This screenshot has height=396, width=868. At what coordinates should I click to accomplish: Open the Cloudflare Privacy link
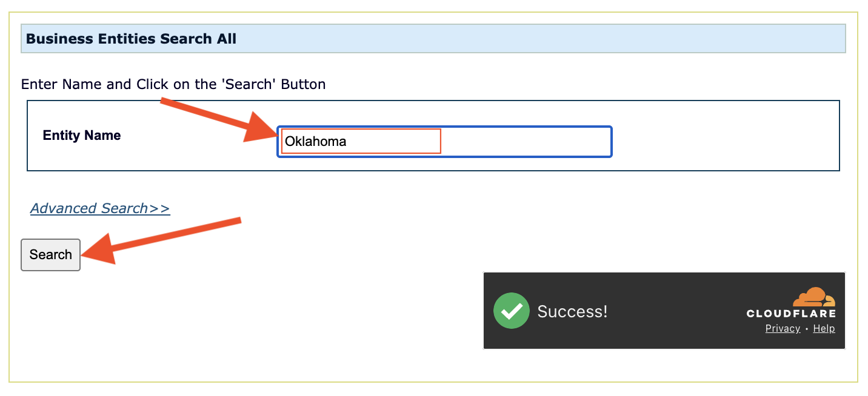tap(783, 328)
